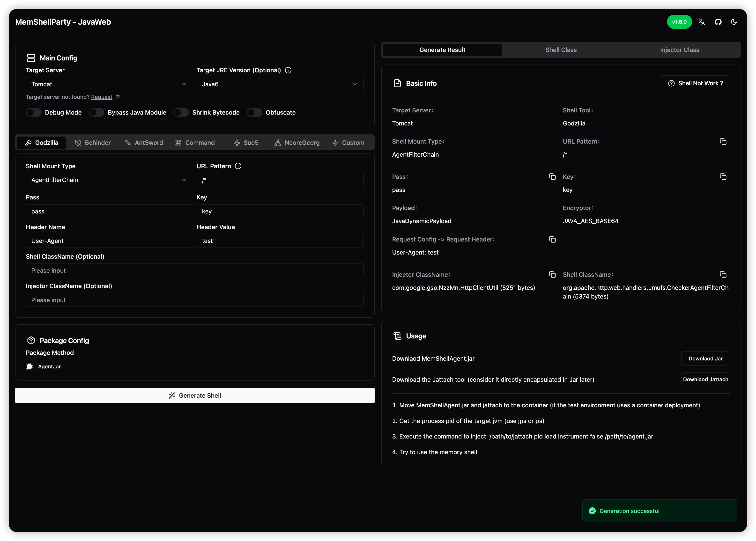Open the Target Server Tomcat dropdown
Viewport: 756px width, 541px height.
[109, 84]
